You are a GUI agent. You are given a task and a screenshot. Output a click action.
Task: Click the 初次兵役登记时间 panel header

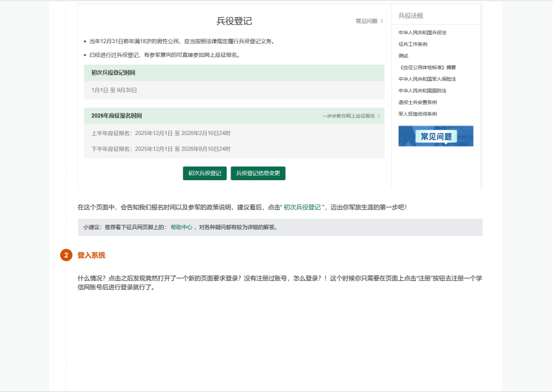[114, 72]
